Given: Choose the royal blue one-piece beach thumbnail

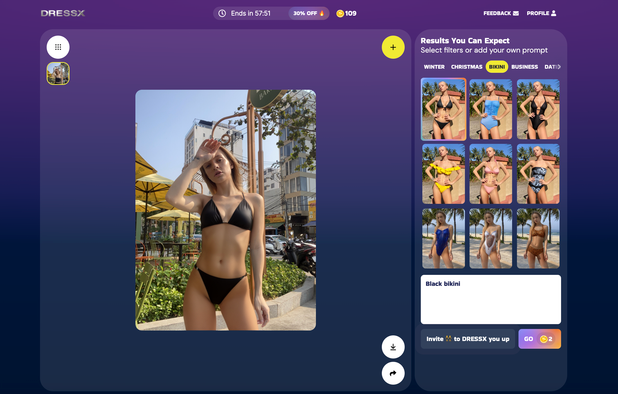Looking at the screenshot, I should pos(443,238).
